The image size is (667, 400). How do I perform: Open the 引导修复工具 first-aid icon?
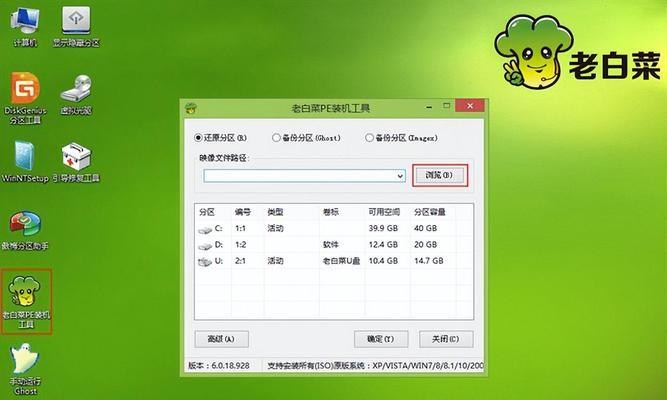[x=76, y=162]
